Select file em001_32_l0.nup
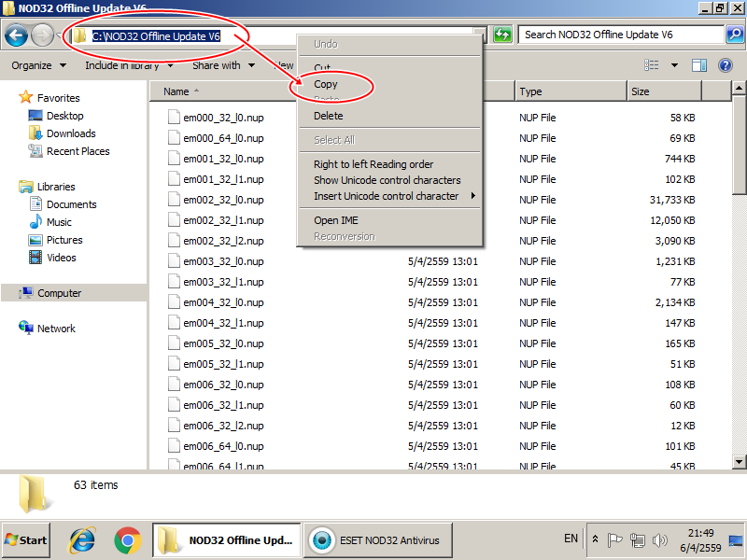 (223, 159)
